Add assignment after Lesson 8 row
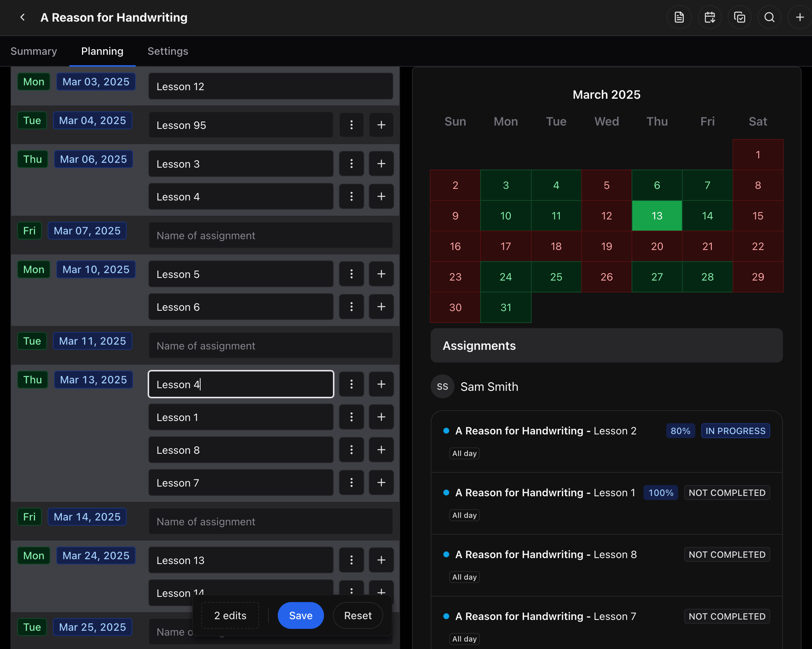The width and height of the screenshot is (812, 649). 381,450
